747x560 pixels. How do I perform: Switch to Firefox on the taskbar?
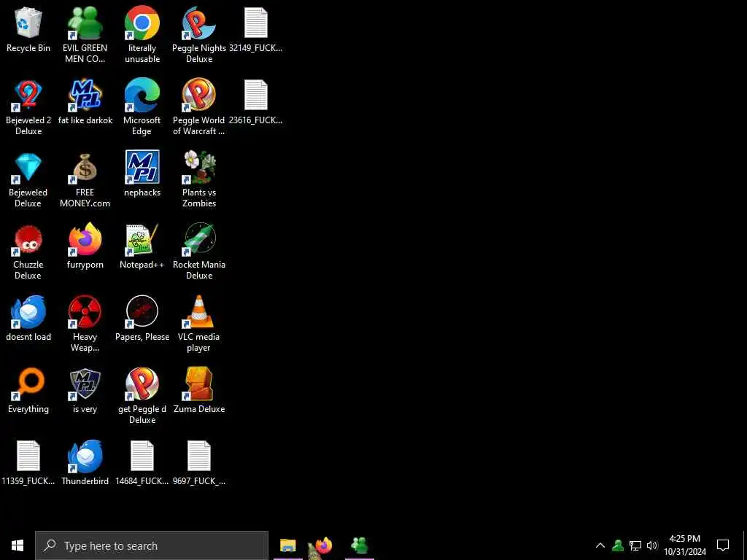click(x=323, y=545)
